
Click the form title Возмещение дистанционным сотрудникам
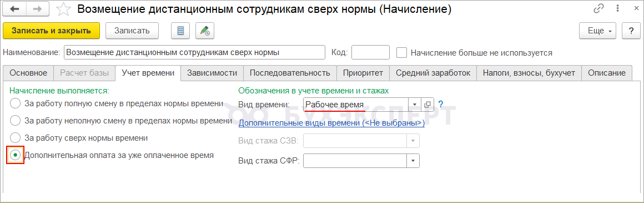(264, 9)
